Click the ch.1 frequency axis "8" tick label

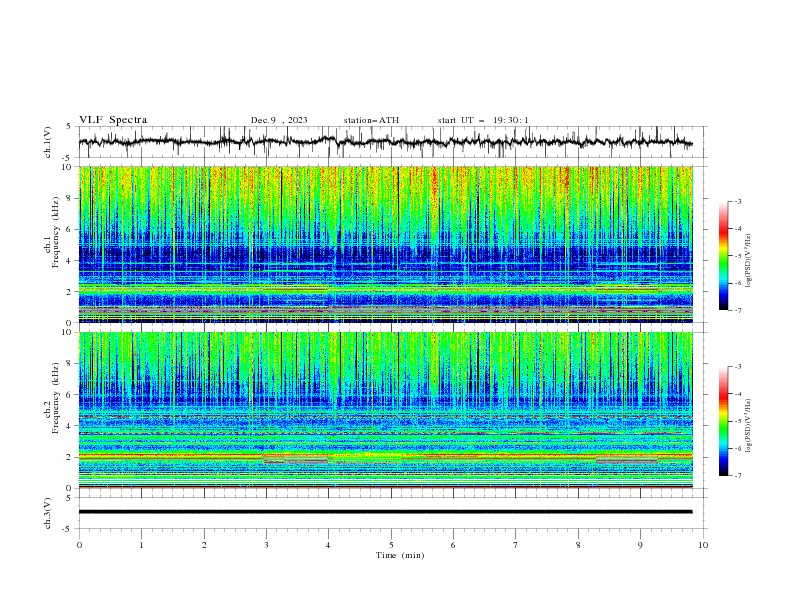(70, 198)
